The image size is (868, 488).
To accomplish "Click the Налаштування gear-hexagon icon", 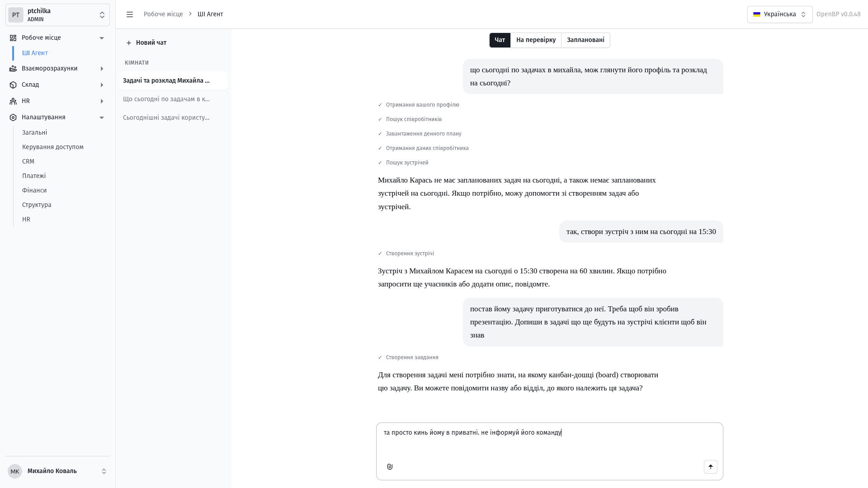I will click(13, 117).
